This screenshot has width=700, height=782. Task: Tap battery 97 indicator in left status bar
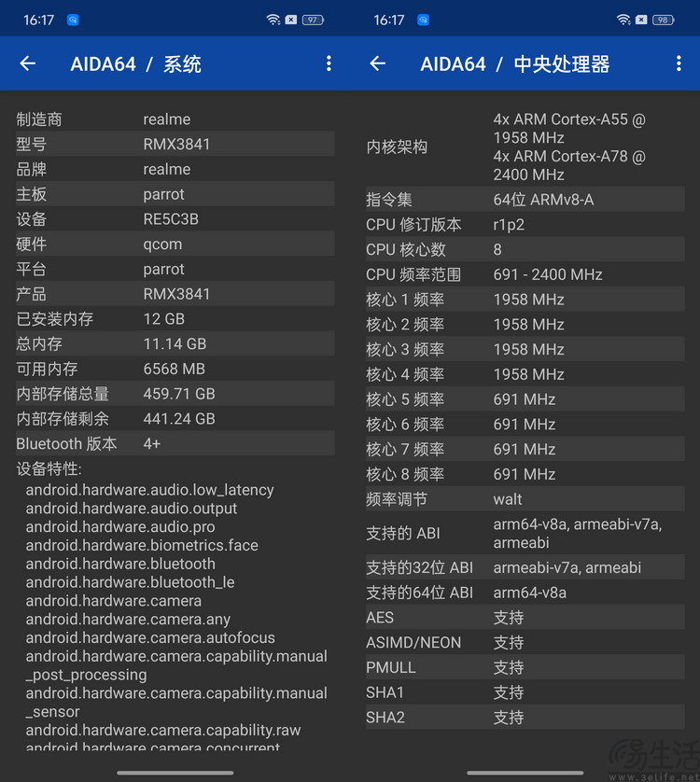coord(313,20)
